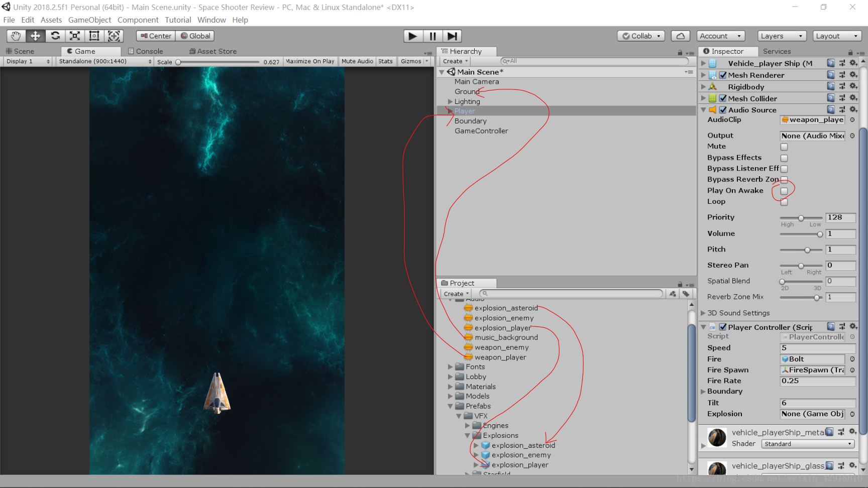Expand the Boundary property
This screenshot has height=488, width=868.
[703, 391]
